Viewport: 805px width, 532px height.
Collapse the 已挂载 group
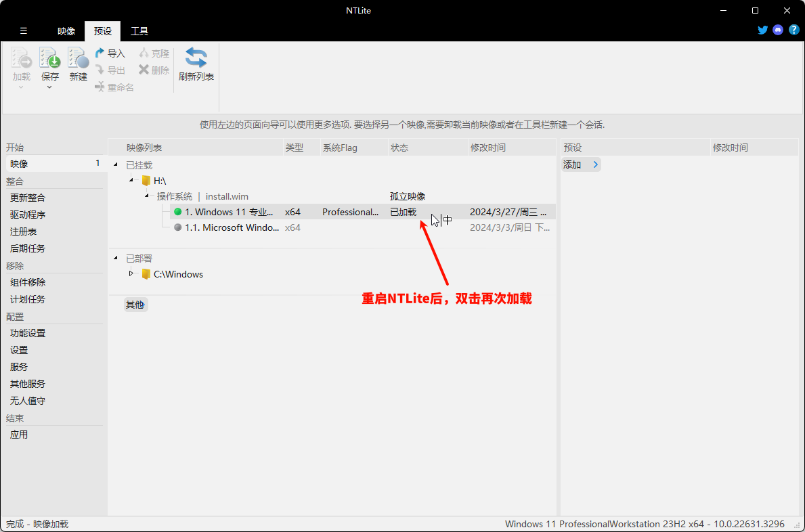pos(116,164)
